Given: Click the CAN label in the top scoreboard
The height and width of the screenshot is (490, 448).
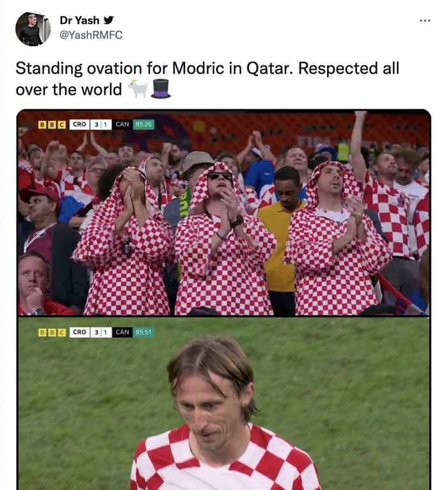Looking at the screenshot, I should pyautogui.click(x=122, y=124).
